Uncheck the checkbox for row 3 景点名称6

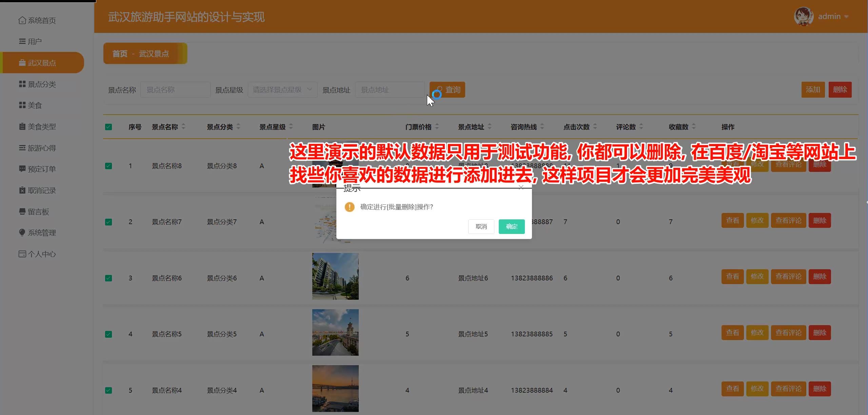(x=108, y=278)
